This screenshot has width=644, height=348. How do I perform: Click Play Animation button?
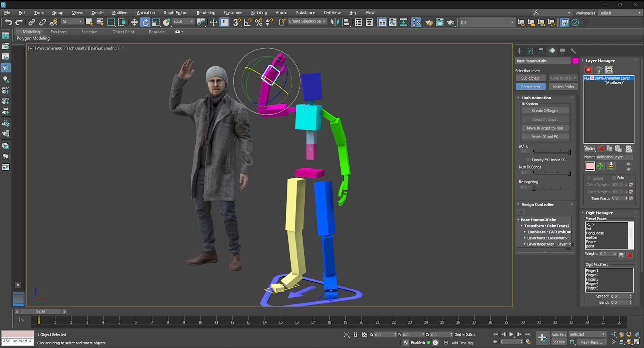512,334
